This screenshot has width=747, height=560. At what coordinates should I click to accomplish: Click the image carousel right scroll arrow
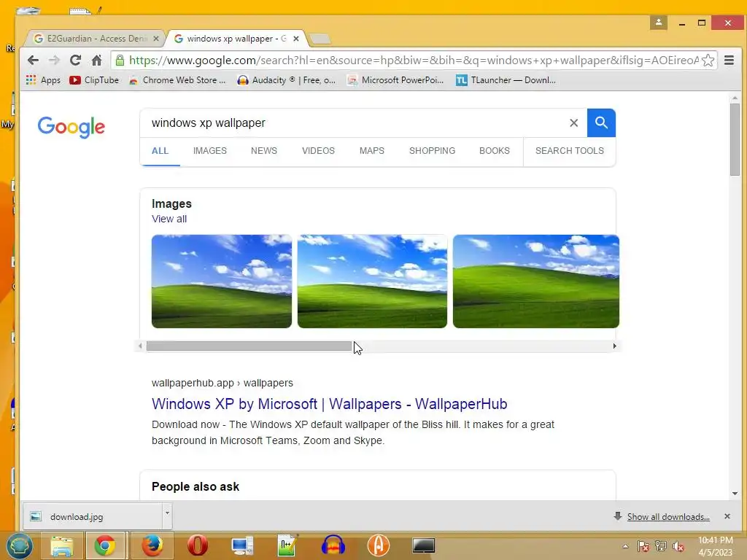click(614, 346)
